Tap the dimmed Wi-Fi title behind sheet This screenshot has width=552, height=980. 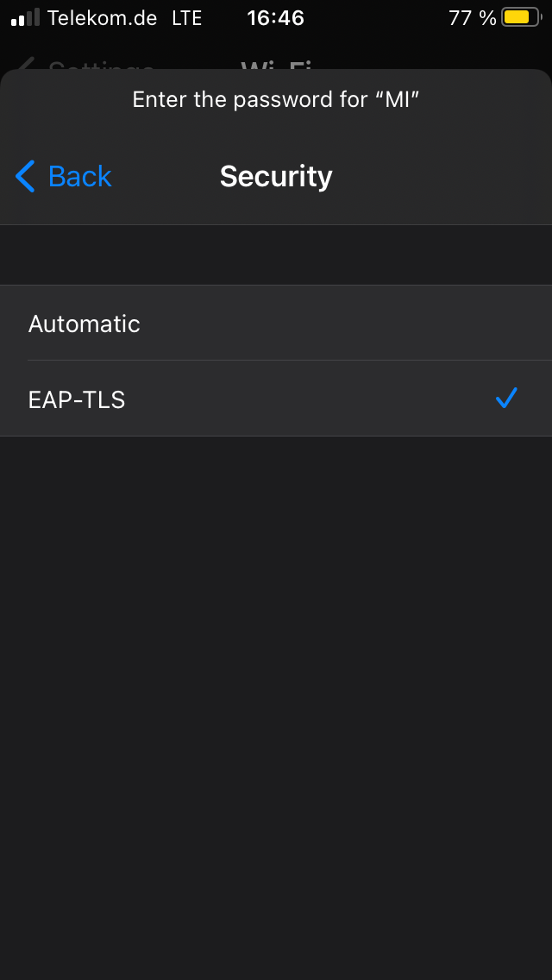(276, 65)
